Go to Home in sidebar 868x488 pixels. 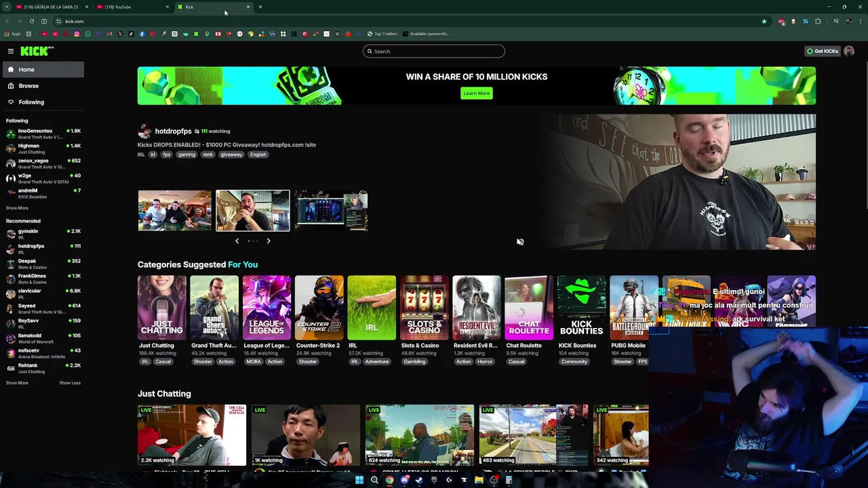pos(43,69)
